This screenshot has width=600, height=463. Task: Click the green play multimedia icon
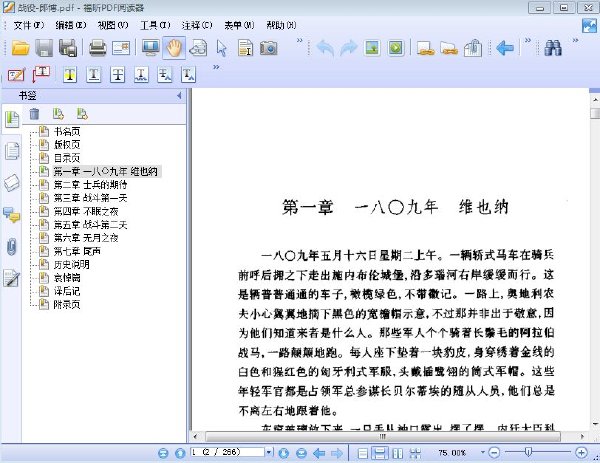[x=396, y=48]
